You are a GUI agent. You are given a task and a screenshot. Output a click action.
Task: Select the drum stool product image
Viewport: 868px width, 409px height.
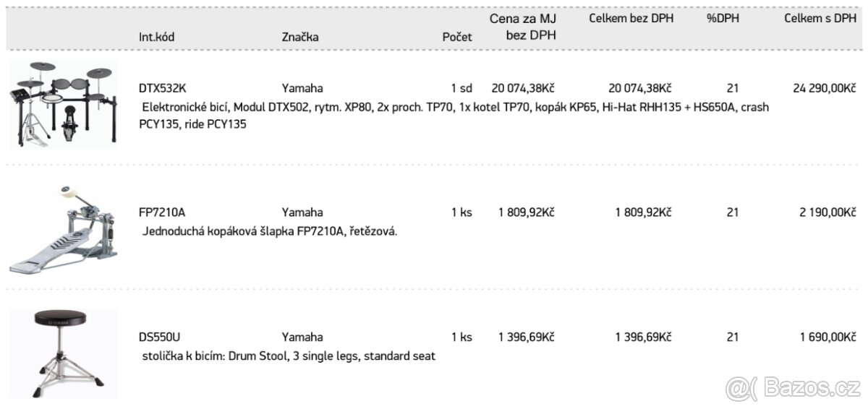click(x=63, y=353)
